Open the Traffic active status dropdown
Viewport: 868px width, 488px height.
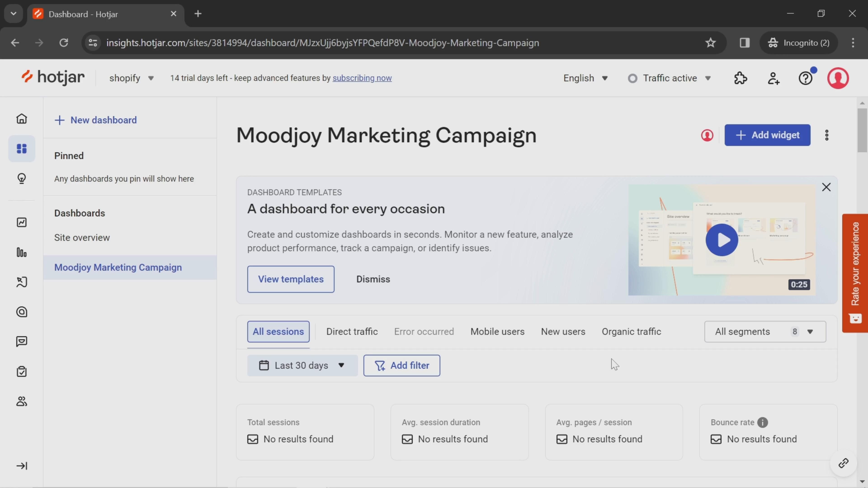click(x=670, y=78)
